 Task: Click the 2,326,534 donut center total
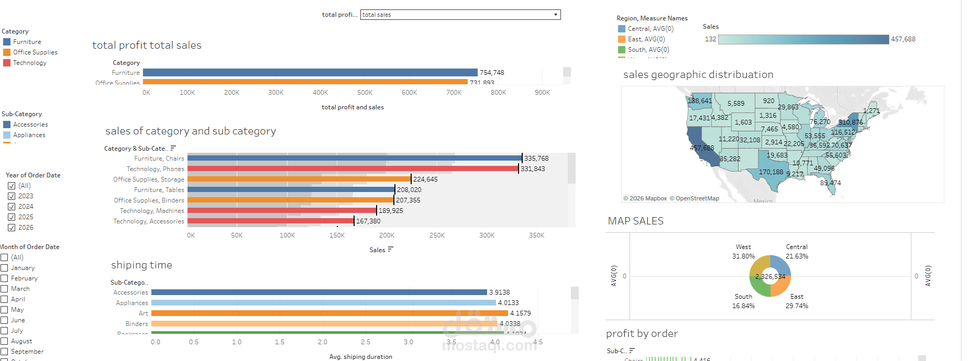pyautogui.click(x=770, y=276)
